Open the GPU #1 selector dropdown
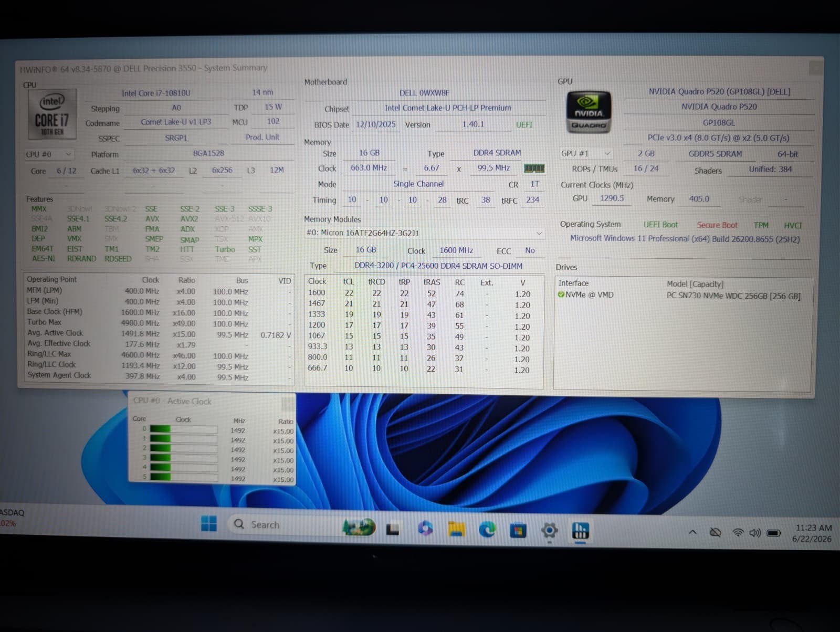This screenshot has height=632, width=840. click(x=586, y=153)
